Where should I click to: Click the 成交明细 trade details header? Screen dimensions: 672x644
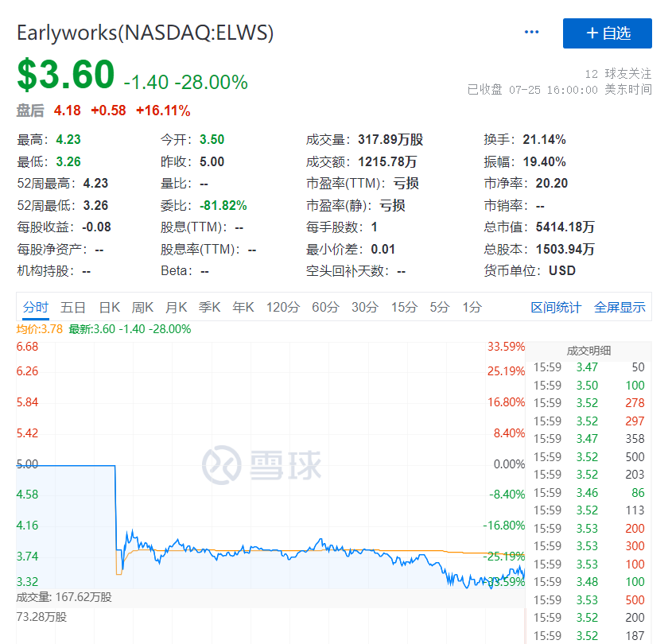pos(588,351)
